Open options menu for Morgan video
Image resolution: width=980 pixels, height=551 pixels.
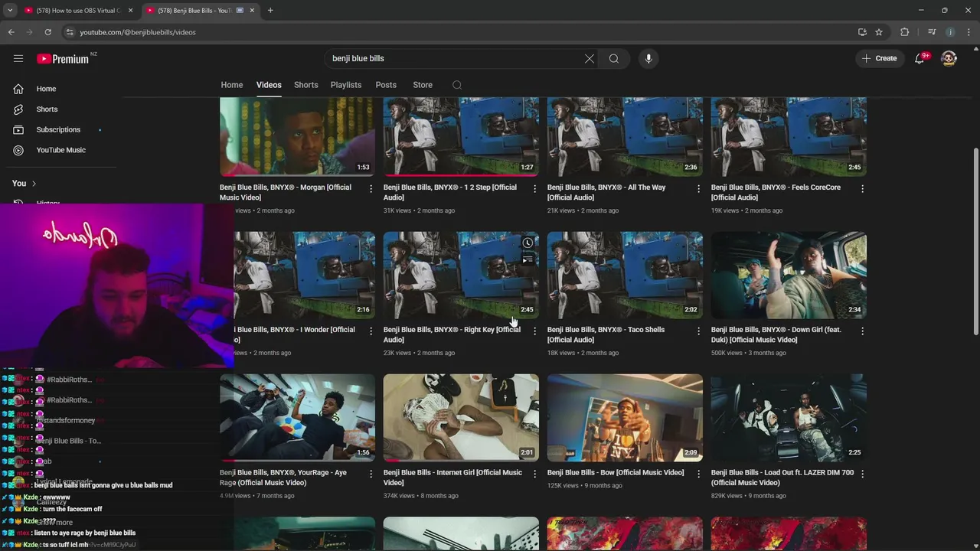tap(371, 188)
